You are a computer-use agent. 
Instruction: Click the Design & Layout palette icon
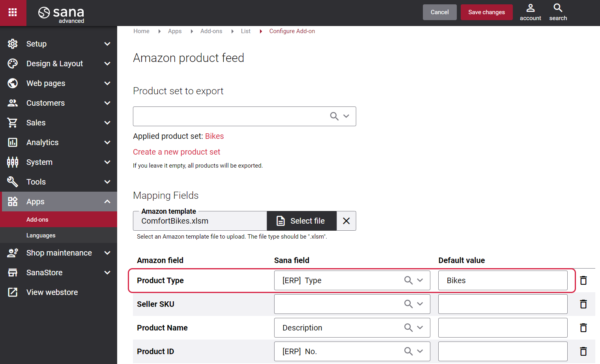pos(13,63)
